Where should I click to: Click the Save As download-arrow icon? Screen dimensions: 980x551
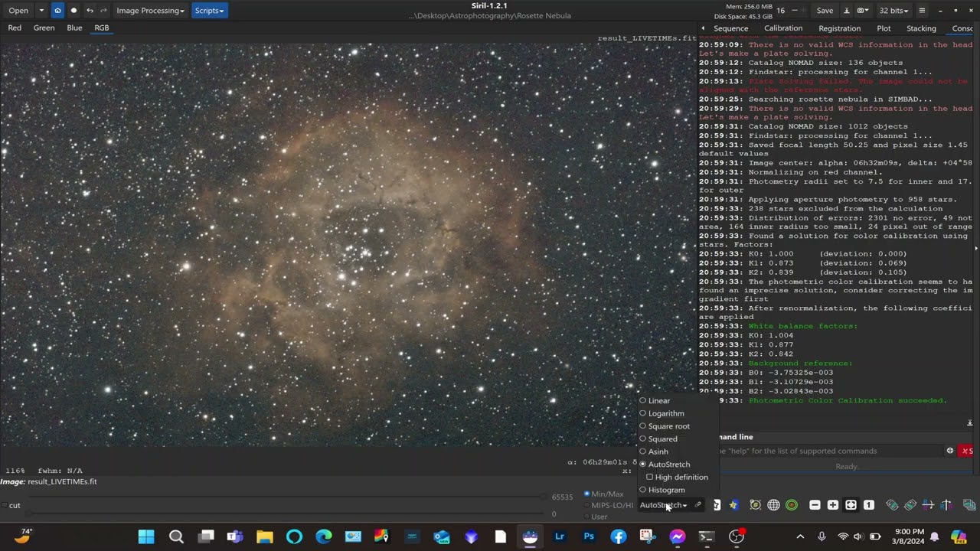pos(846,11)
